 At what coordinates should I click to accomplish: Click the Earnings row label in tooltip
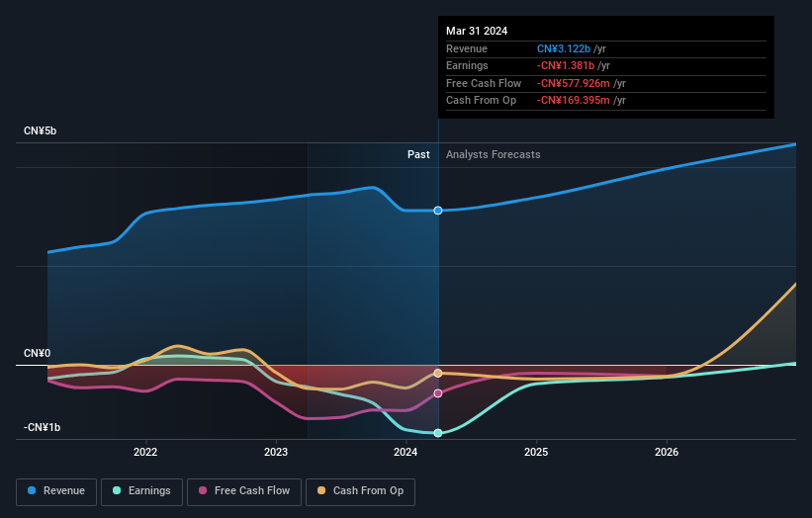[467, 65]
